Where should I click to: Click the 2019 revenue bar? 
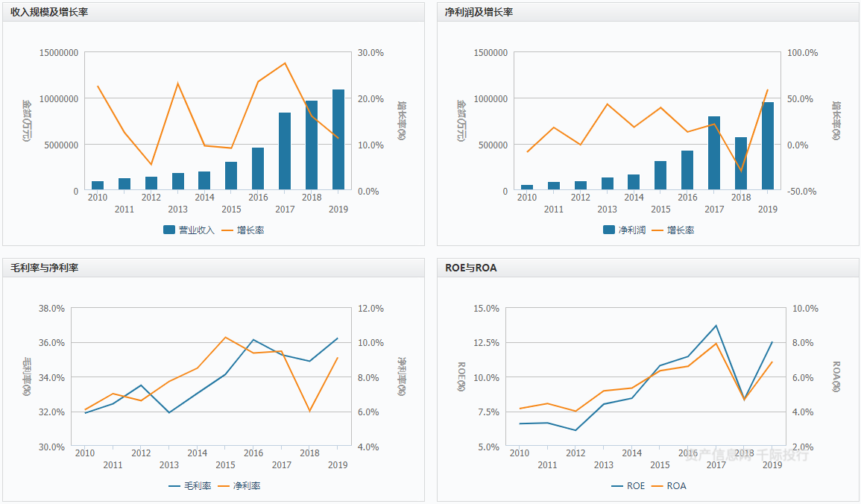tap(338, 140)
